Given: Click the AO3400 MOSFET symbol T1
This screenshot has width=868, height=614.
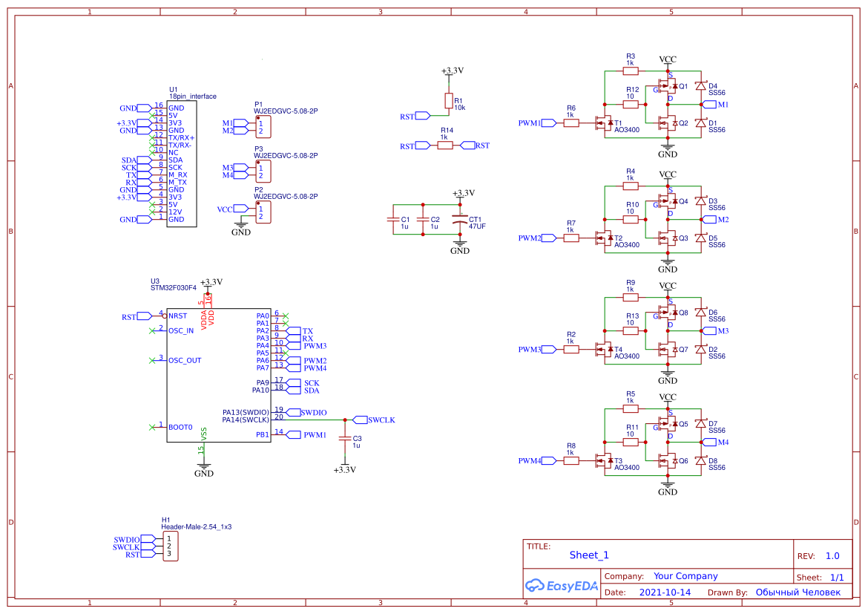Looking at the screenshot, I should pyautogui.click(x=604, y=122).
